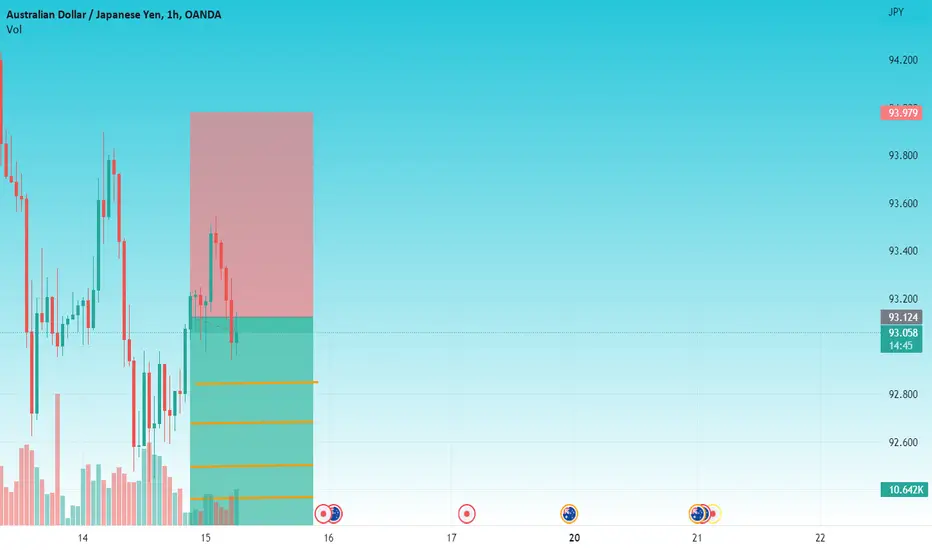Click the 94.200 price axis label
The height and width of the screenshot is (550, 932).
click(903, 60)
